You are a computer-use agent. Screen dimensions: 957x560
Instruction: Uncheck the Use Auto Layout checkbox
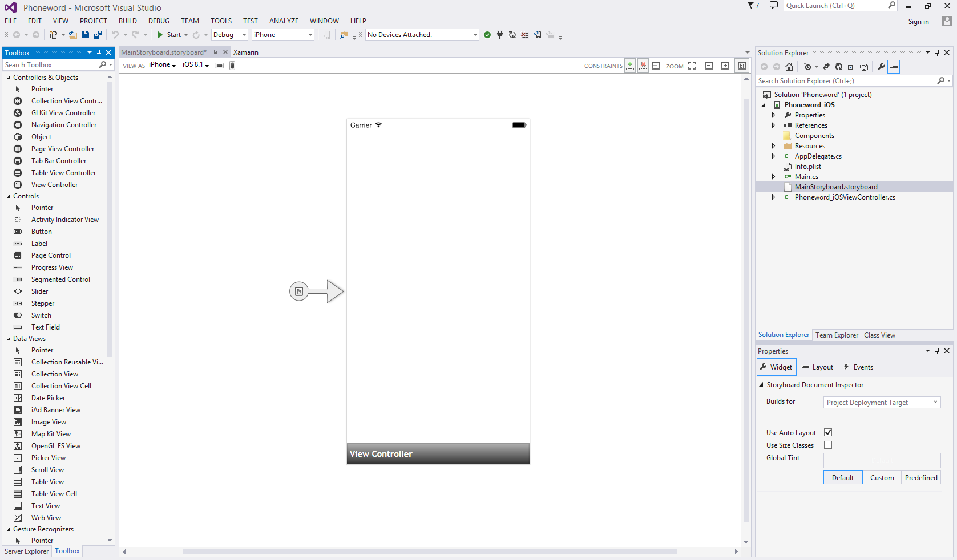point(828,432)
